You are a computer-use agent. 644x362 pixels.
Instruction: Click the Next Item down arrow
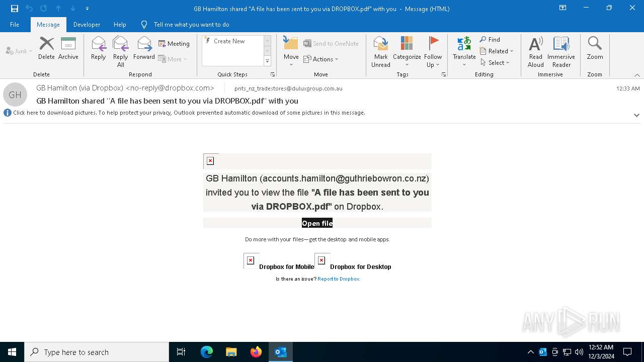pyautogui.click(x=73, y=9)
